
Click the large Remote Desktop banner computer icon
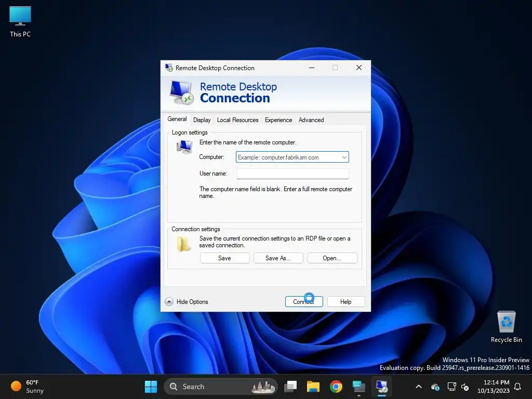point(181,92)
